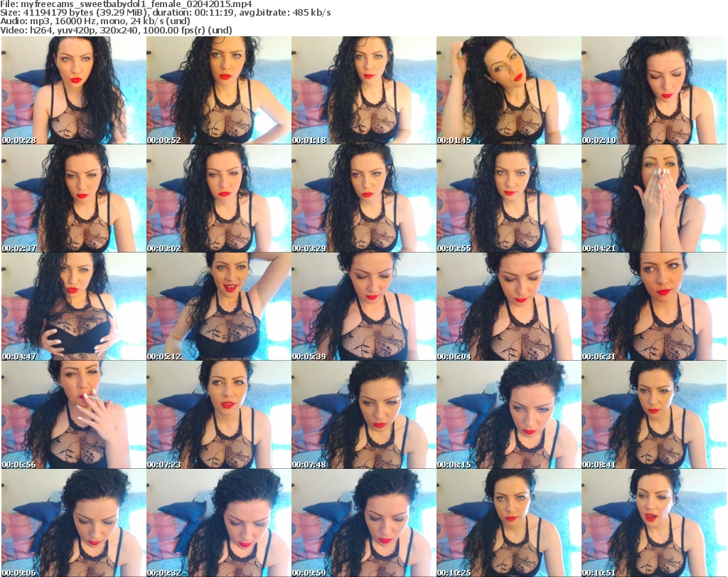
Task: Open the thumbnail stamped 00:06:56
Action: click(x=73, y=414)
